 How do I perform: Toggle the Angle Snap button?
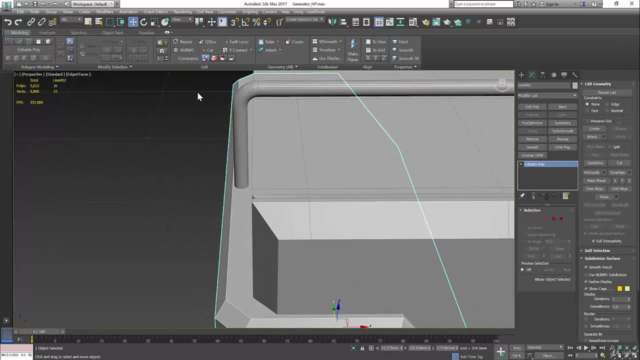point(245,22)
